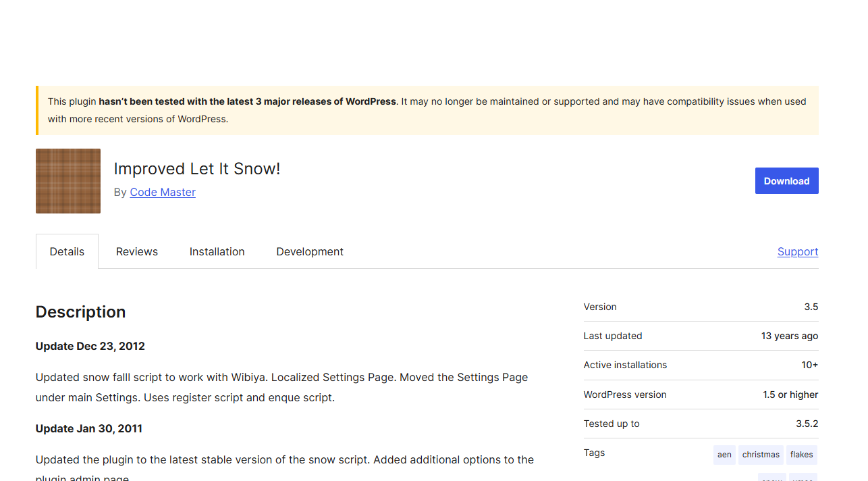Click the aen tag

coord(724,455)
